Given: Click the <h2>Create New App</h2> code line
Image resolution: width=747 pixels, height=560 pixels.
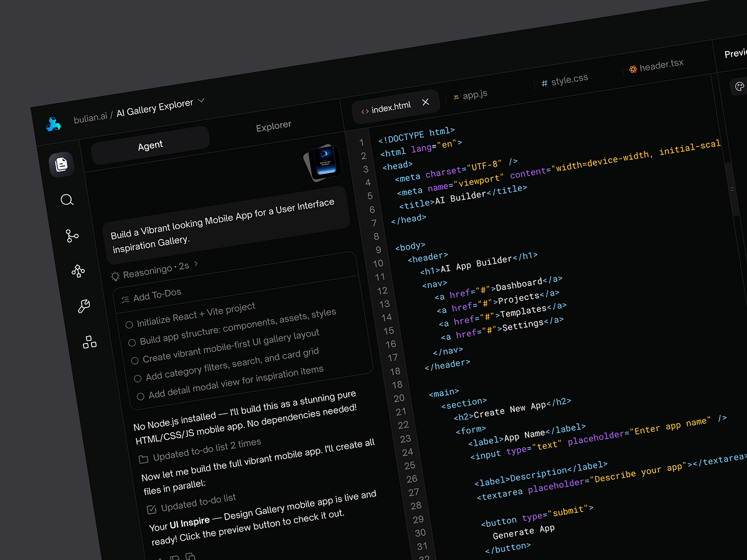Looking at the screenshot, I should [x=512, y=411].
